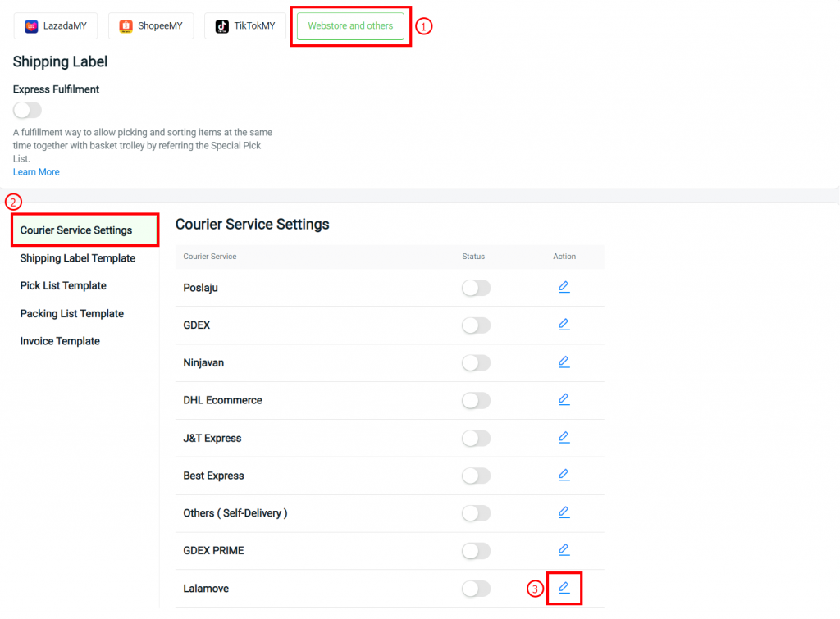Select Courier Service Settings in sidebar
The width and height of the screenshot is (840, 619).
(77, 230)
